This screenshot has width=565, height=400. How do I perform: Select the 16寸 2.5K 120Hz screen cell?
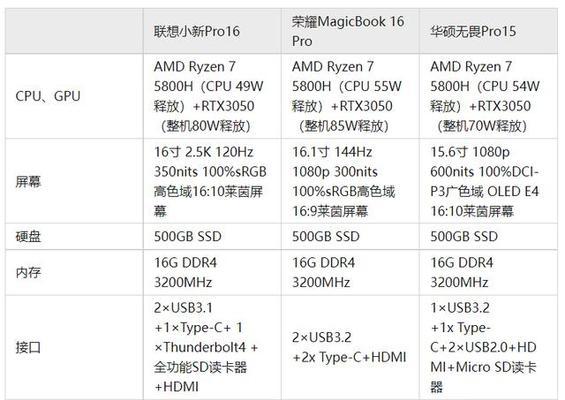point(212,181)
